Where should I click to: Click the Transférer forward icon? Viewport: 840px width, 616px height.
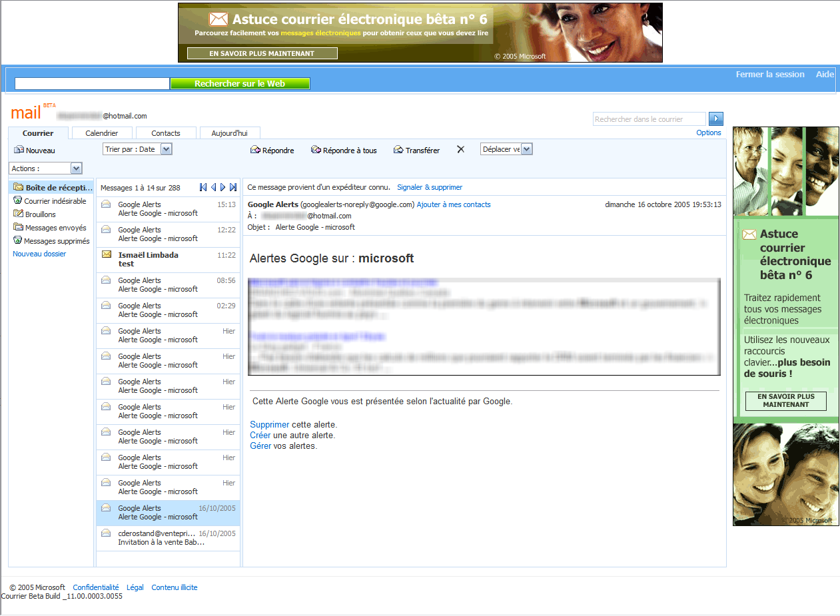point(398,151)
